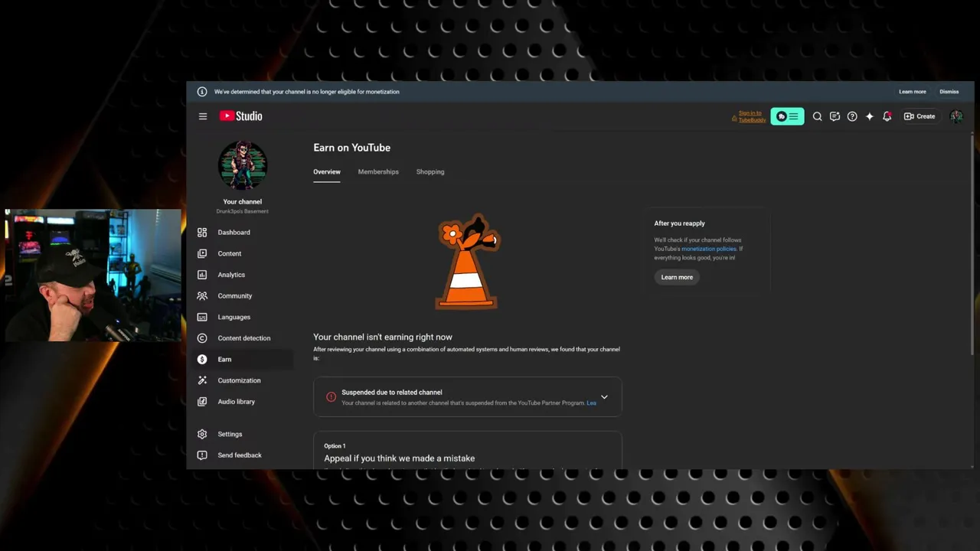Click the Dashboard sidebar icon
980x551 pixels.
pos(202,233)
